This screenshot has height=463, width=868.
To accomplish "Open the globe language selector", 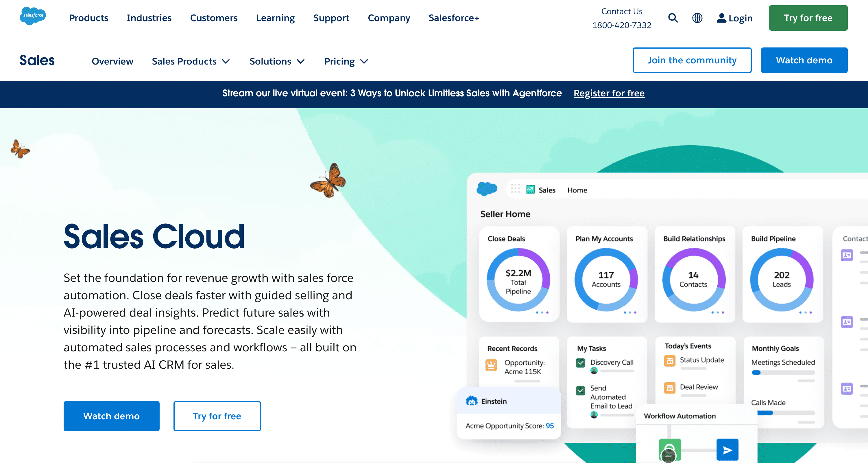I will pyautogui.click(x=697, y=18).
